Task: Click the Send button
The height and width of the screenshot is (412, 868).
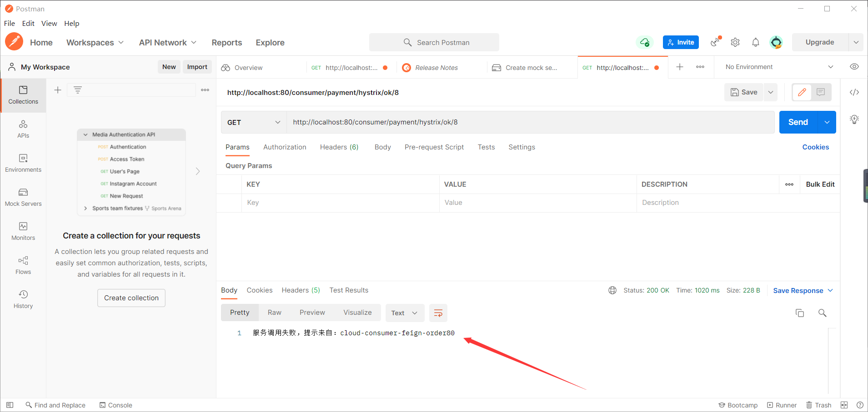Action: click(x=798, y=122)
